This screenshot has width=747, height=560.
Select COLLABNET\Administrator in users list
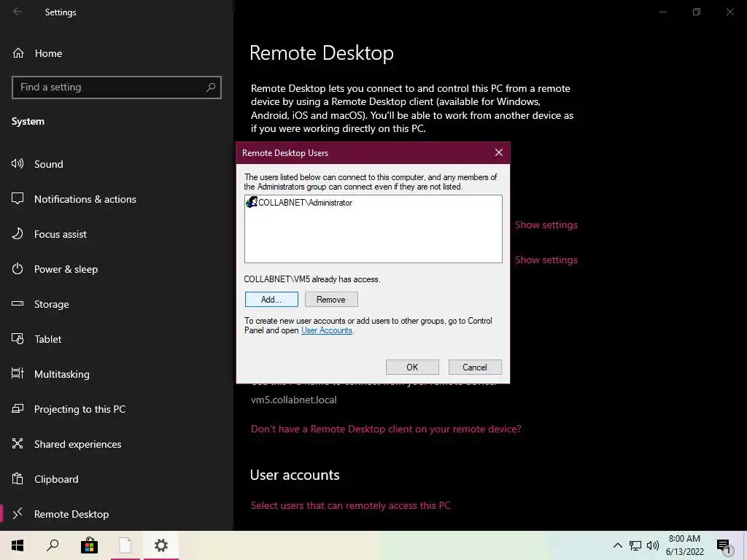pos(305,203)
